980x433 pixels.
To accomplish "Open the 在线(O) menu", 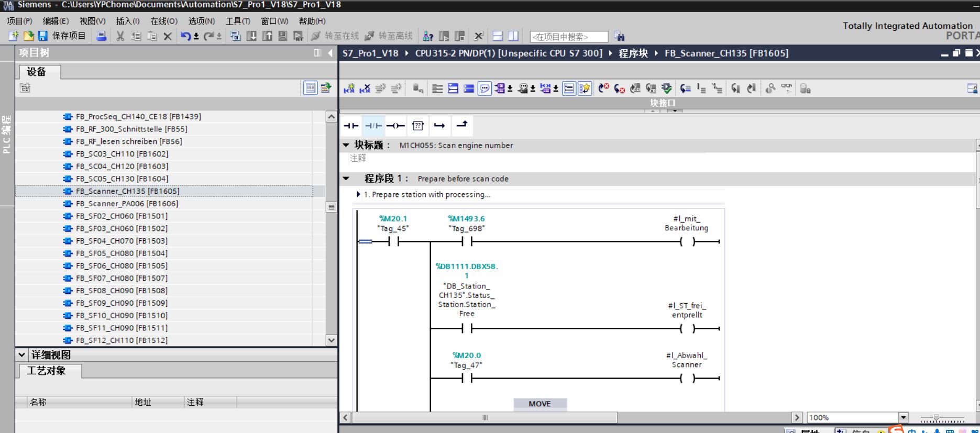I will tap(164, 21).
